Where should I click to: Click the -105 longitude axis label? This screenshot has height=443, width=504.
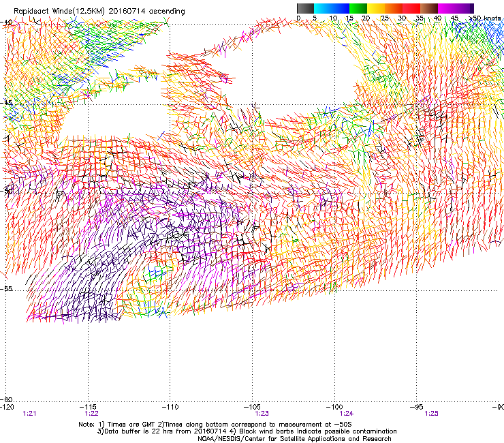pos(252,407)
